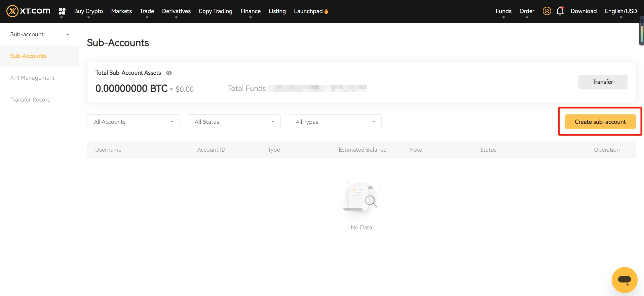Open the English/USD language selector
Image resolution: width=644 pixels, height=296 pixels.
(x=620, y=11)
